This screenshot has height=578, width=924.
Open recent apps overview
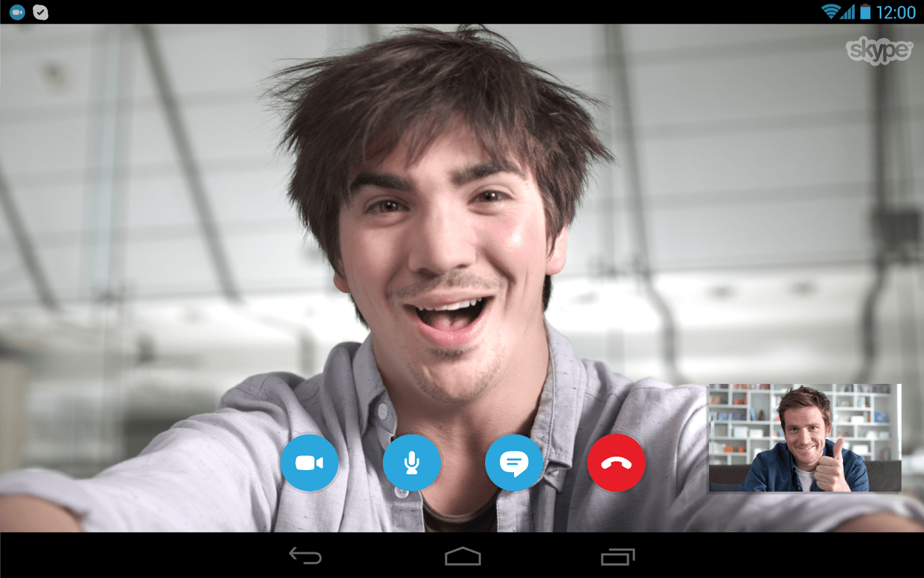[x=618, y=557]
